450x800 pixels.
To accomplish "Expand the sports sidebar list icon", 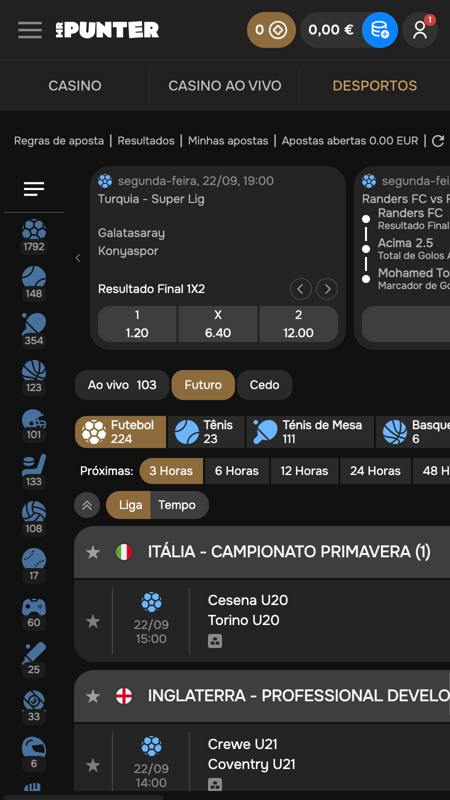I will (x=34, y=189).
